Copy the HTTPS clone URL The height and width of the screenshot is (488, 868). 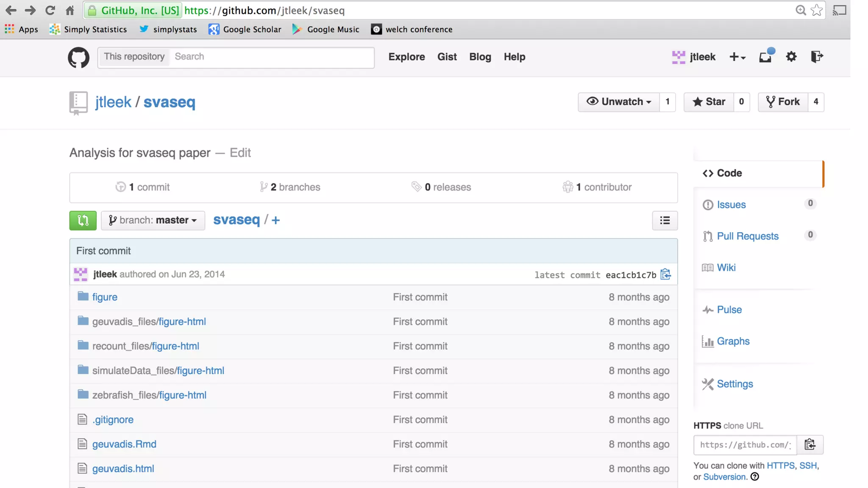(x=810, y=444)
